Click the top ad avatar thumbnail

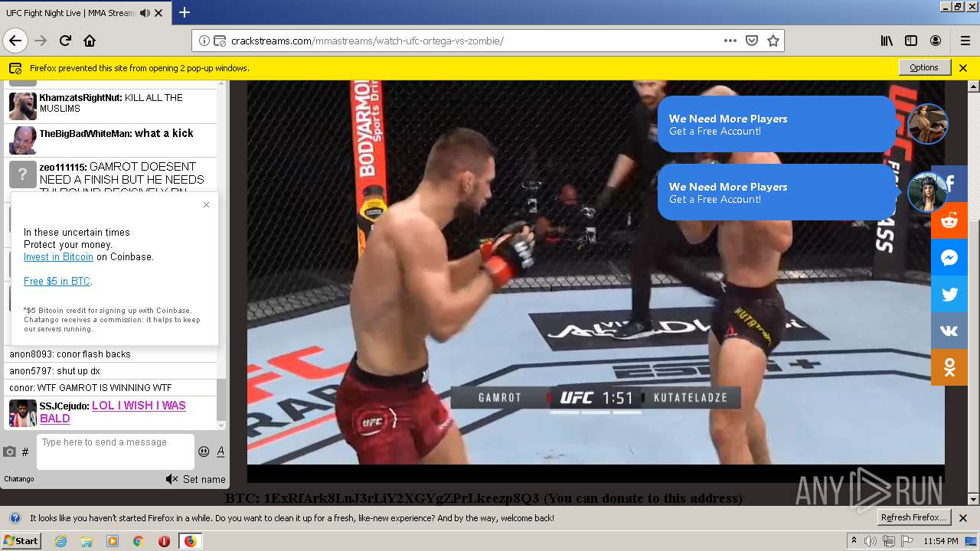click(x=927, y=124)
